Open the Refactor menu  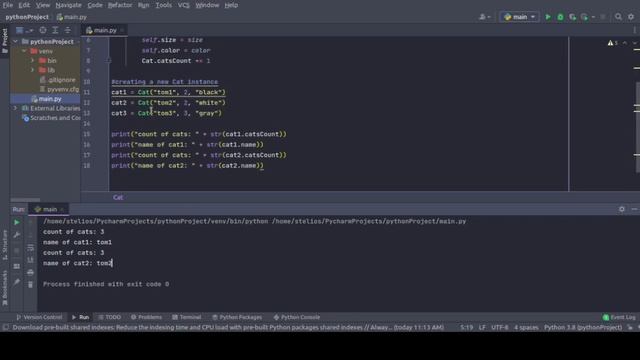click(x=120, y=5)
